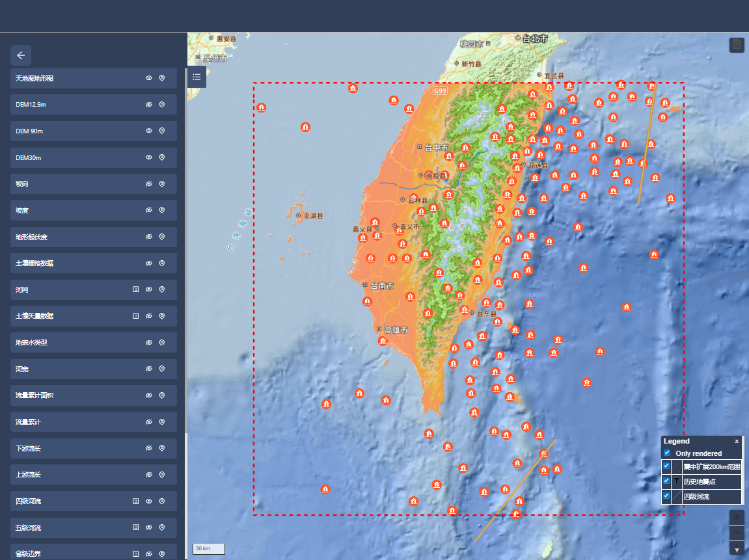The image size is (749, 560).
Task: Hide the 四级河流 layer
Action: coord(148,501)
